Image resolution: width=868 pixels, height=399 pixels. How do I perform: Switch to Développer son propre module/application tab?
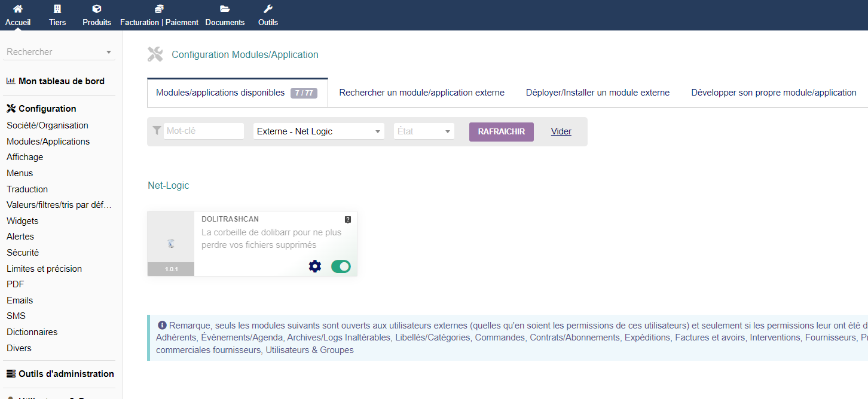774,93
